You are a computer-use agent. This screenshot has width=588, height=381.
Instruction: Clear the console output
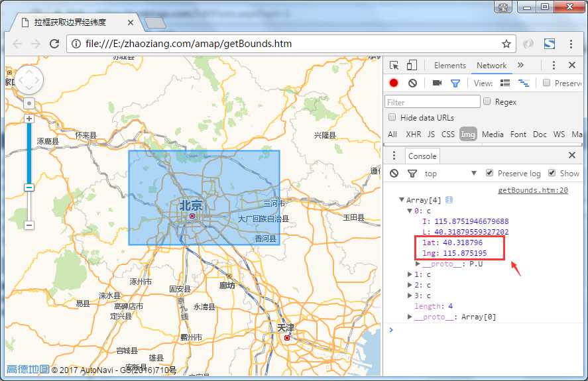click(394, 173)
